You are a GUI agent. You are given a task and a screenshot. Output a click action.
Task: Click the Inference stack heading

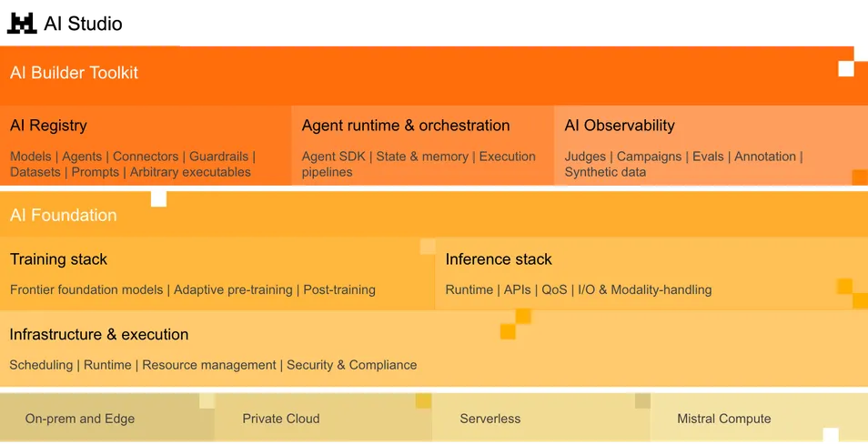(x=499, y=259)
